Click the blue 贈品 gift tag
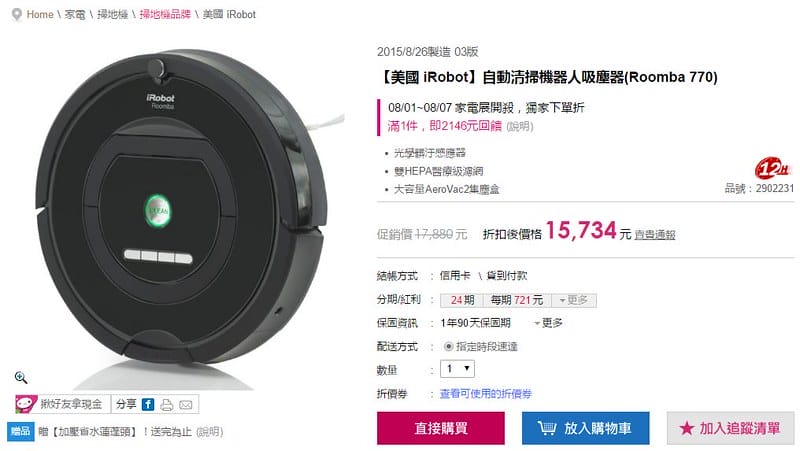Viewport: 800px width, 451px height. pos(20,431)
